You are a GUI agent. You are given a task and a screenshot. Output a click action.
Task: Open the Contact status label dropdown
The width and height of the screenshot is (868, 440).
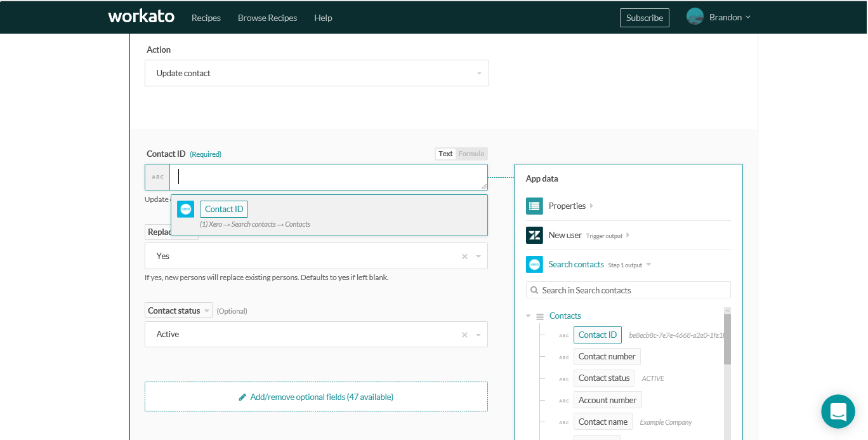pyautogui.click(x=178, y=310)
